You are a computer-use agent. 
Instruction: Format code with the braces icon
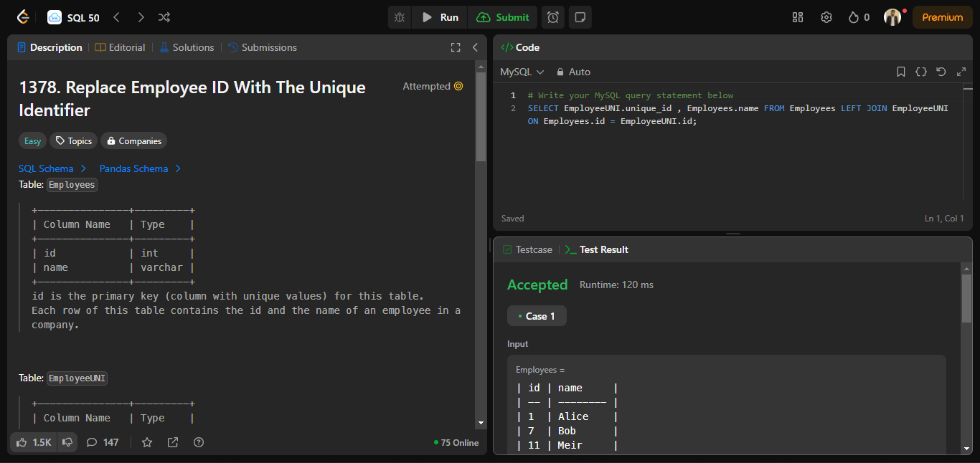921,72
